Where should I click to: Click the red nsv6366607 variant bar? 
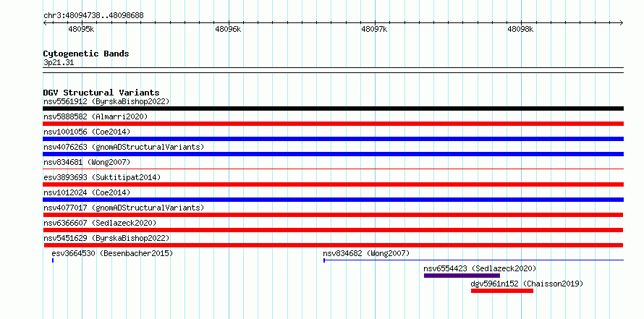pos(333,230)
